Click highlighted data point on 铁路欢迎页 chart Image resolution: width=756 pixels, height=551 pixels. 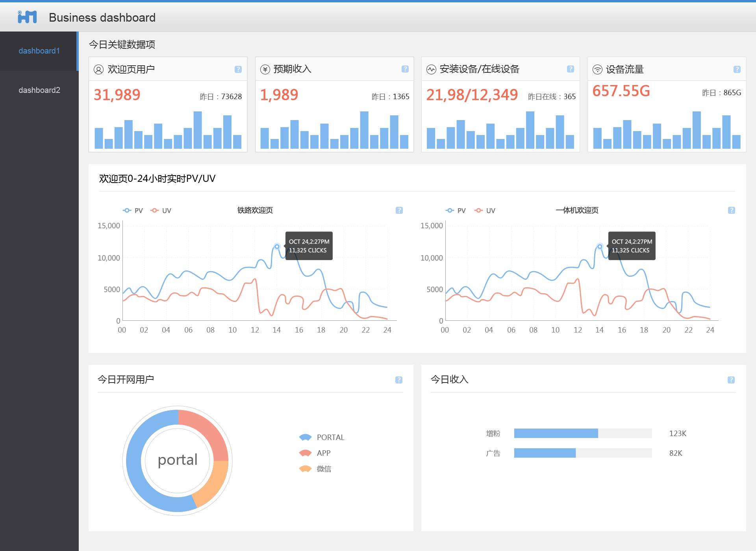[277, 246]
